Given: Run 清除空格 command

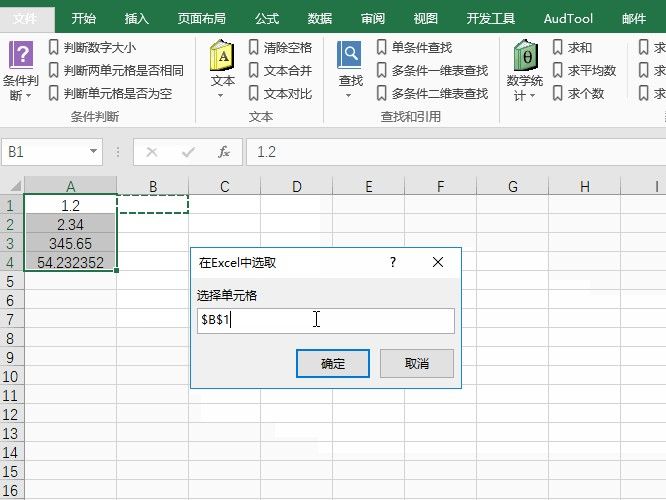Looking at the screenshot, I should 280,47.
